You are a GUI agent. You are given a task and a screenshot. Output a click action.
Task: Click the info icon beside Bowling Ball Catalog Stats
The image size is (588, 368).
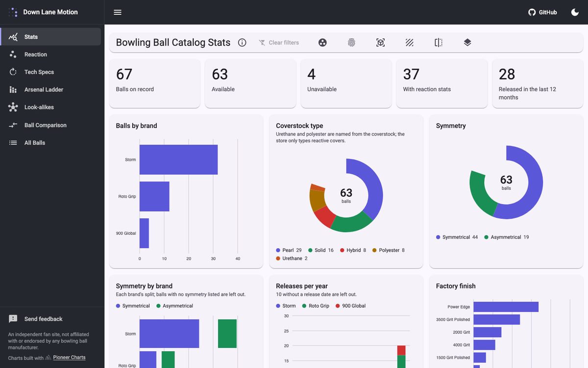(242, 43)
